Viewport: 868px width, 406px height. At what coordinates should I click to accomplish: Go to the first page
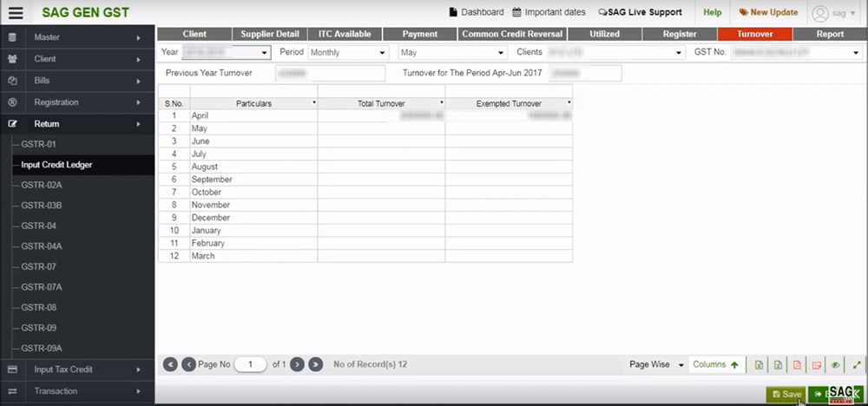click(x=171, y=365)
